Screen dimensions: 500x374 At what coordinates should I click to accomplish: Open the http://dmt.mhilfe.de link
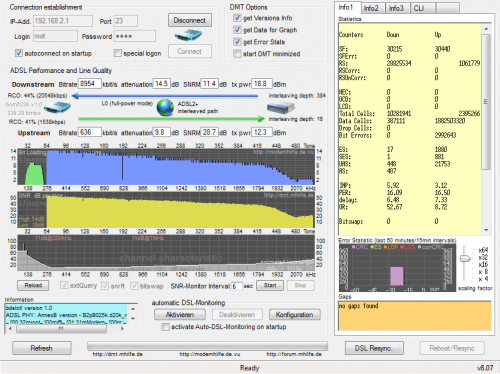pos(117,354)
